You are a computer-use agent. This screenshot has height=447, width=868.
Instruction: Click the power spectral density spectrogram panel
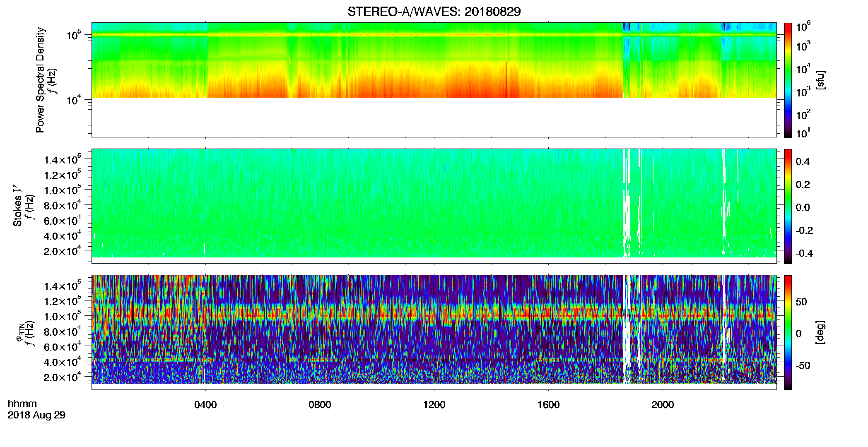click(434, 80)
